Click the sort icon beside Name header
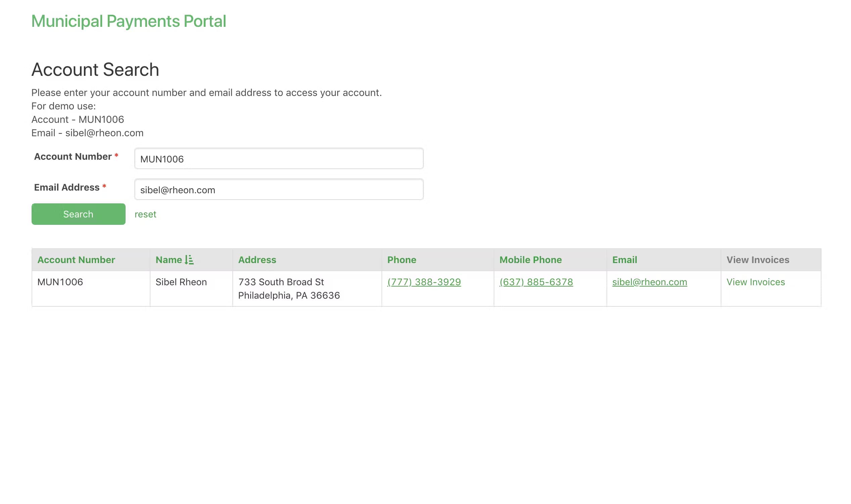Viewport: 851px width, 504px height. 189,260
